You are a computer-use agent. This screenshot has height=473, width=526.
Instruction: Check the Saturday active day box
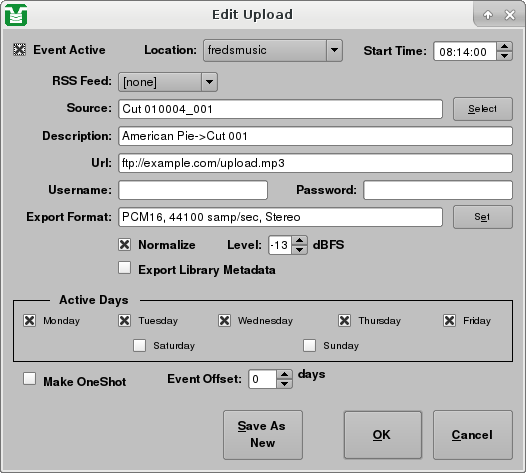140,345
